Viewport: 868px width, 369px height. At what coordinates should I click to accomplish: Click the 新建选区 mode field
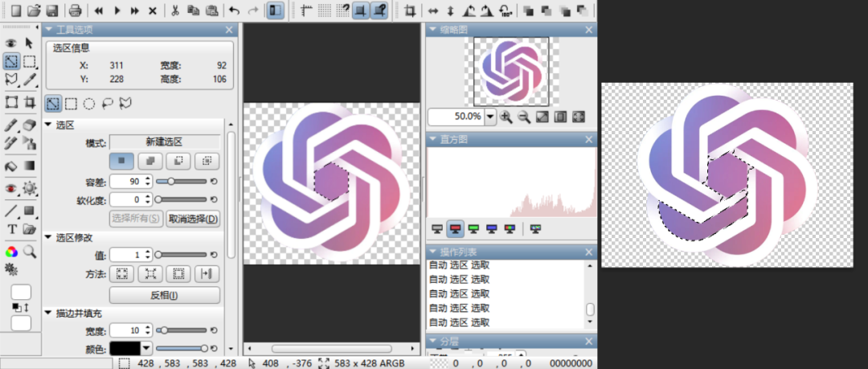click(x=165, y=142)
